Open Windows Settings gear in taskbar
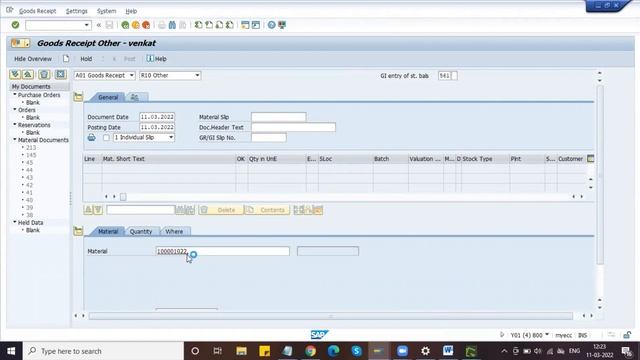Viewport: 640px width, 360px height. point(425,351)
